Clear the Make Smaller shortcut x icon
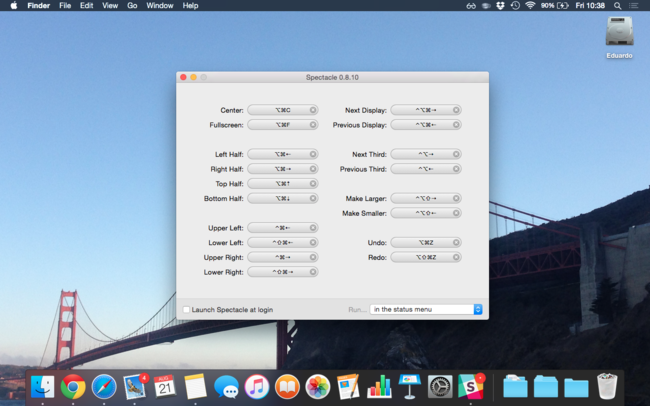The height and width of the screenshot is (406, 650). click(456, 213)
